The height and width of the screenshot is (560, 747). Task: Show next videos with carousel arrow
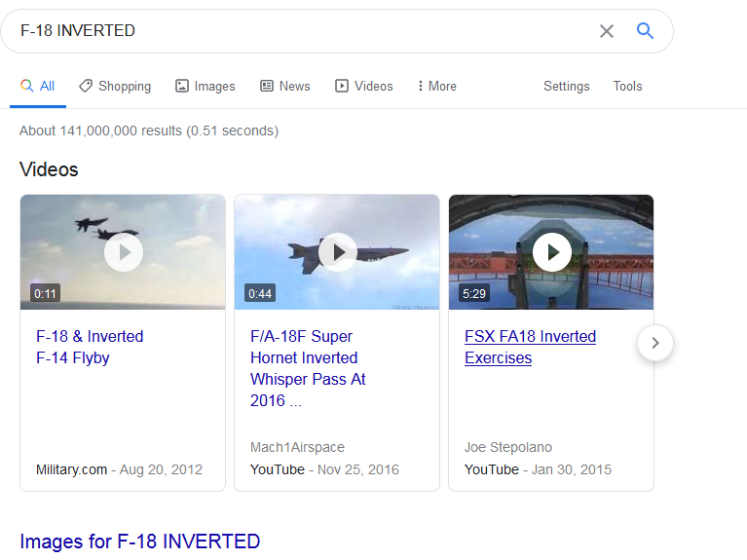655,343
